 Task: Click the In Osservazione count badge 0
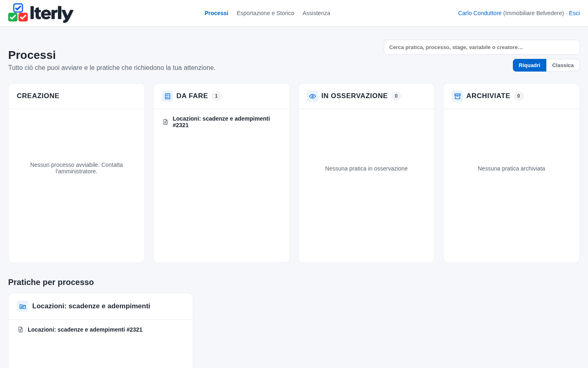click(396, 96)
